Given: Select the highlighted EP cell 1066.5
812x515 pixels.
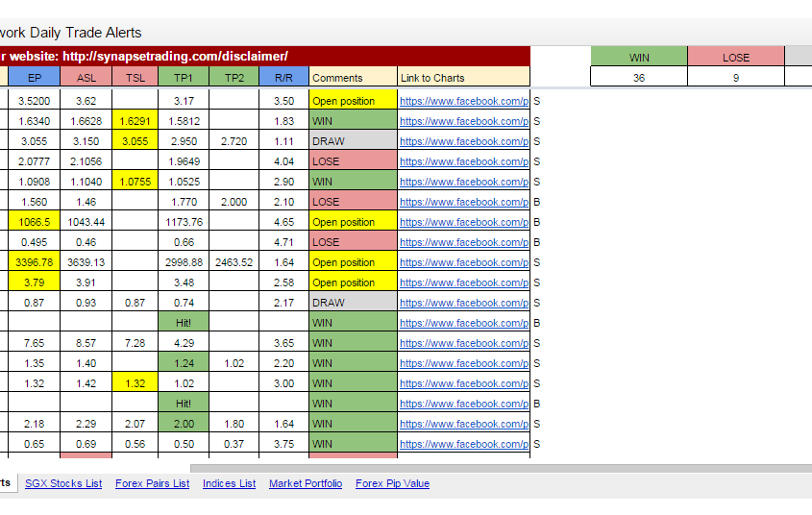Looking at the screenshot, I should (x=35, y=222).
